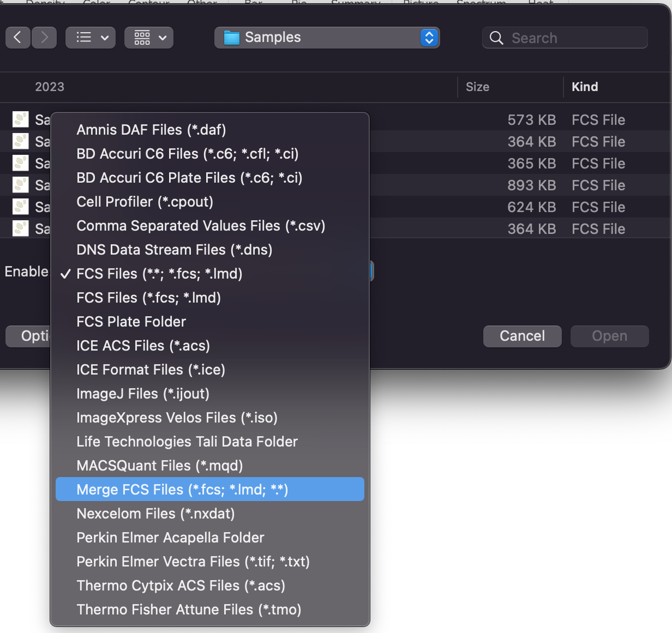The height and width of the screenshot is (633, 672).
Task: Click the Search field
Action: pyautogui.click(x=565, y=38)
